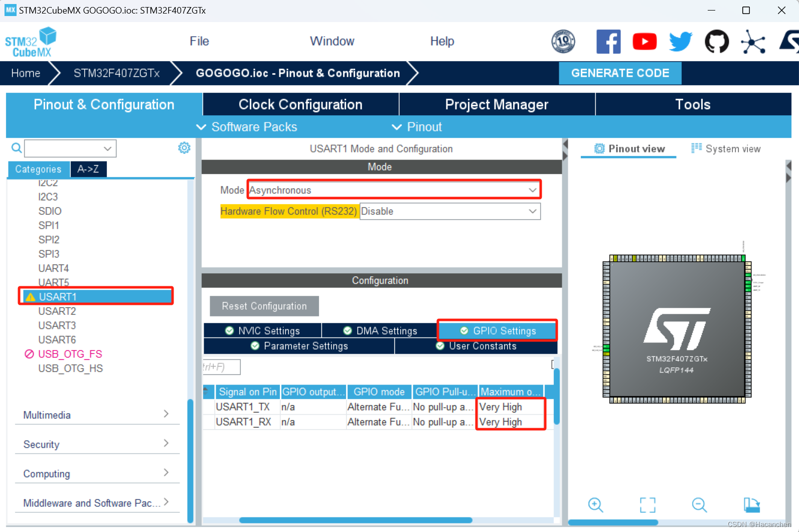
Task: Click the USB_OTG_FS disabled icon
Action: tap(29, 354)
